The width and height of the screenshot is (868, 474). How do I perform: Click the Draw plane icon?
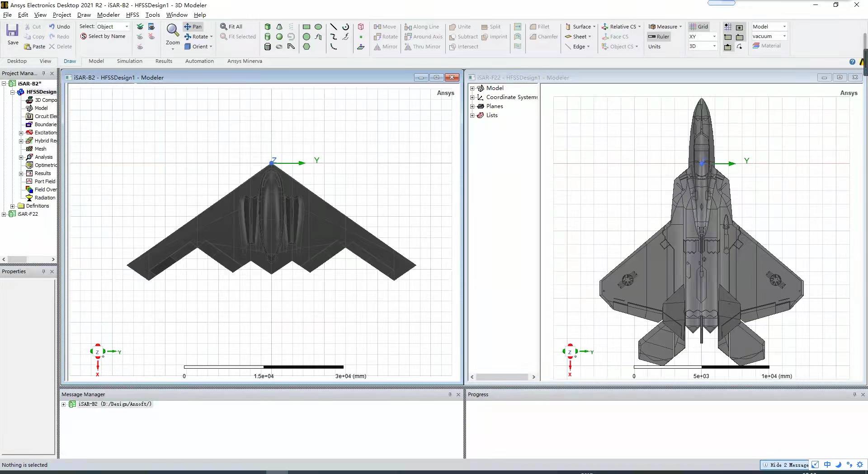(x=361, y=47)
